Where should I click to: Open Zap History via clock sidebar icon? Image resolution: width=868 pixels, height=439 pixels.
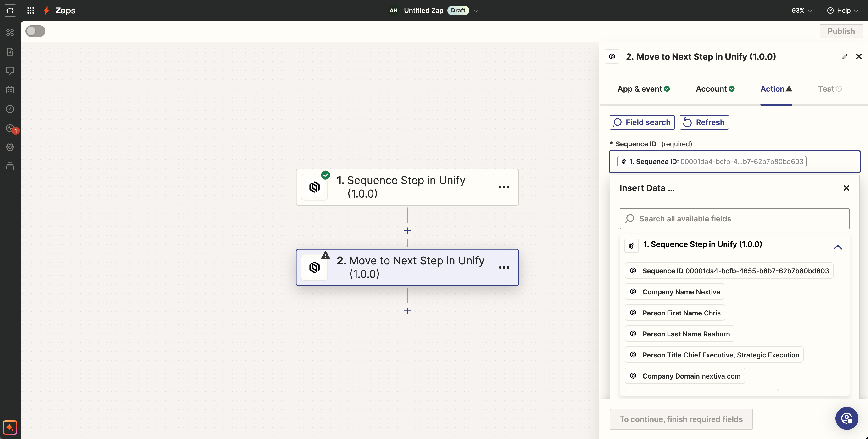coord(10,109)
